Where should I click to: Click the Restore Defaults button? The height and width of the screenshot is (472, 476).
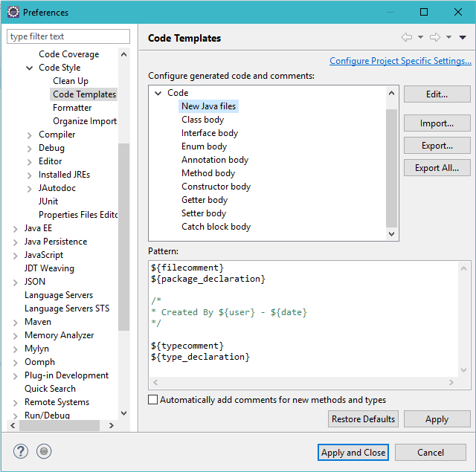tap(363, 419)
